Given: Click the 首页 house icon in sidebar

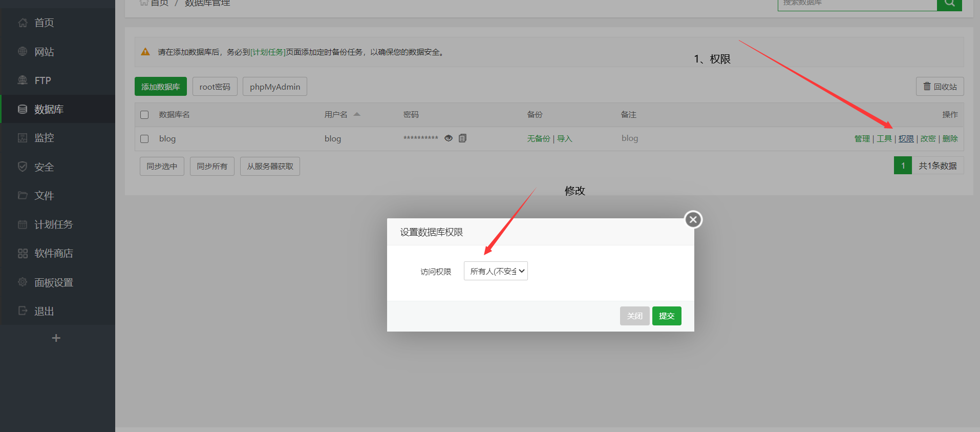Looking at the screenshot, I should pos(23,23).
